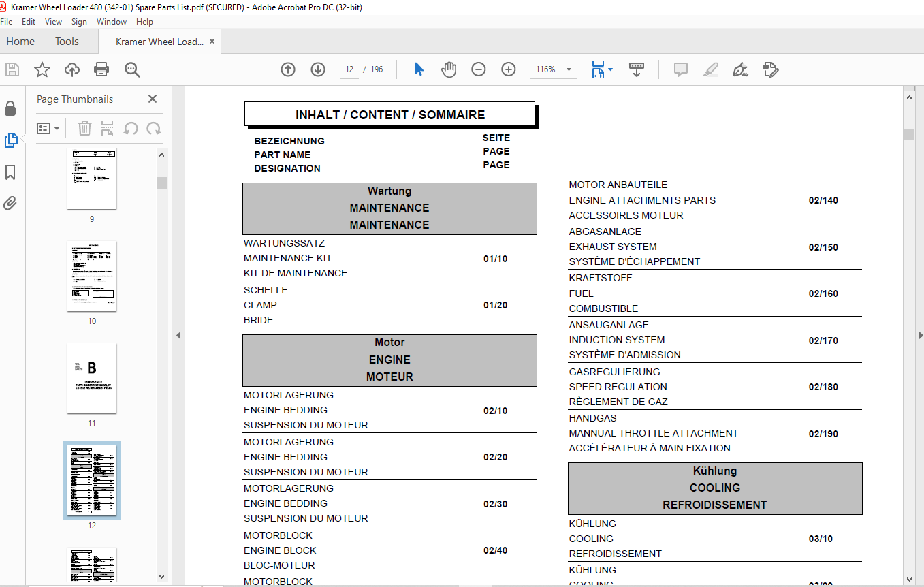Expand the fit page dropdown arrow

pos(610,69)
